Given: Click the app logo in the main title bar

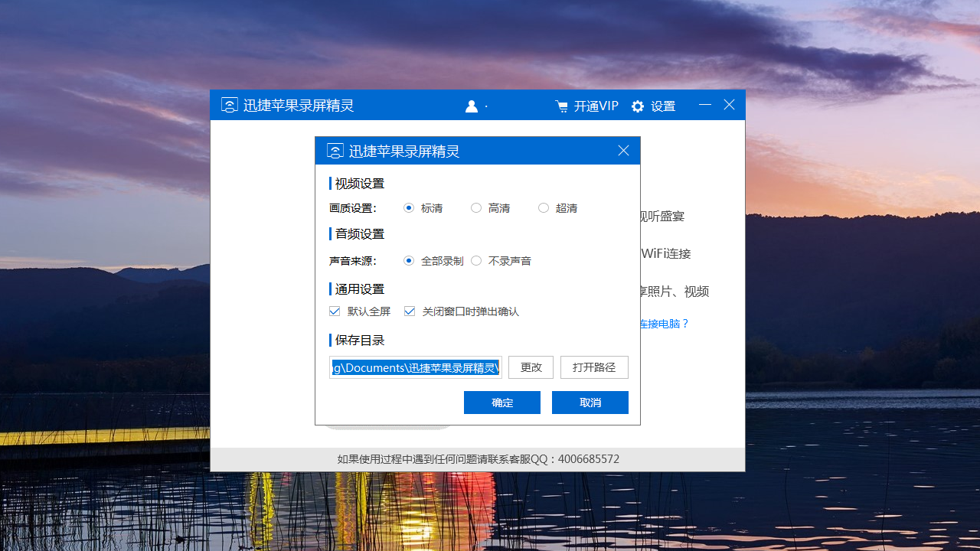Looking at the screenshot, I should click(229, 104).
